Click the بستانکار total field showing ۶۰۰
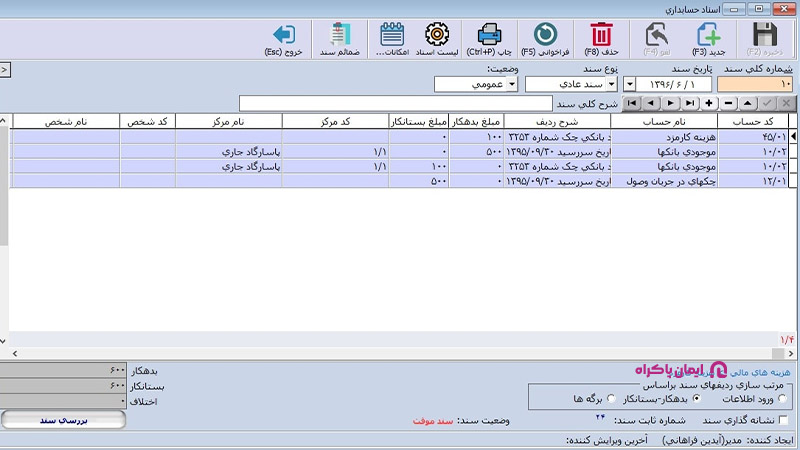The height and width of the screenshot is (450, 800). (63, 386)
